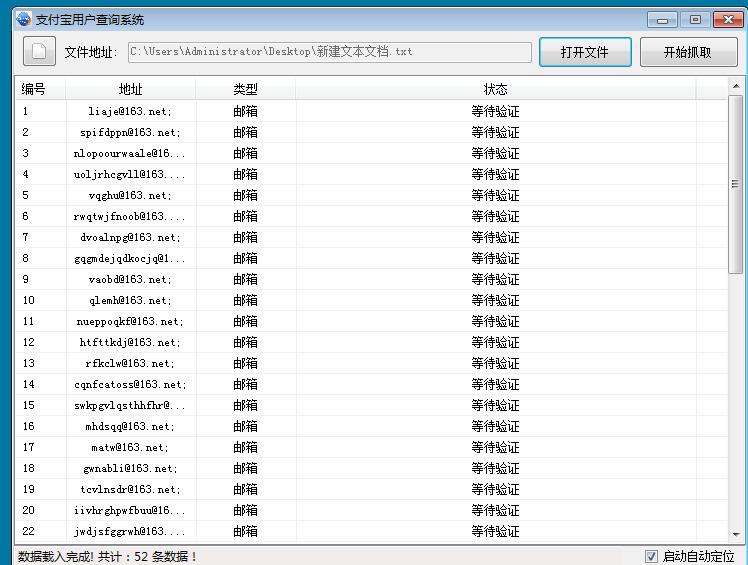Close the 支付宝用户查询系统 window

(x=728, y=20)
